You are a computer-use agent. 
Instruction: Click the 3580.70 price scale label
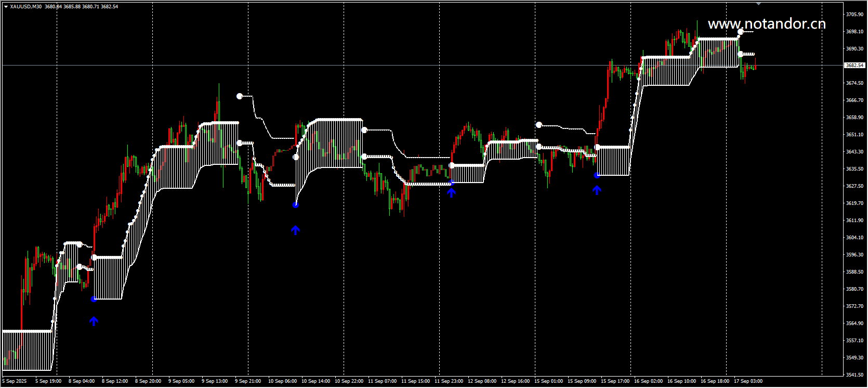point(854,289)
